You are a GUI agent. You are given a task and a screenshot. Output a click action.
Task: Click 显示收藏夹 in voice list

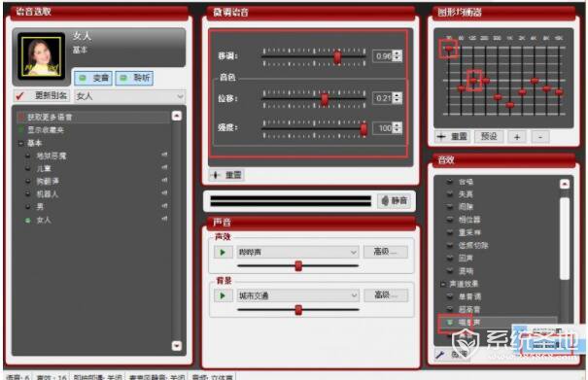click(46, 130)
